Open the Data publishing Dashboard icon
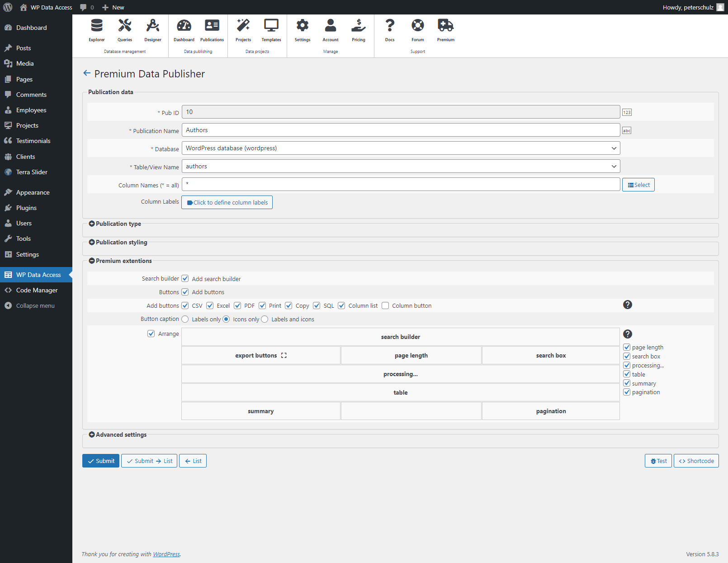 coord(184,30)
